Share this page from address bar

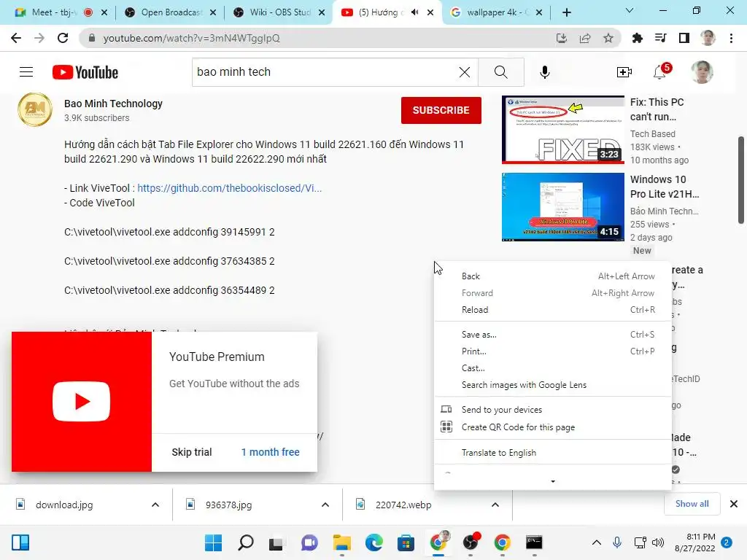(x=585, y=38)
